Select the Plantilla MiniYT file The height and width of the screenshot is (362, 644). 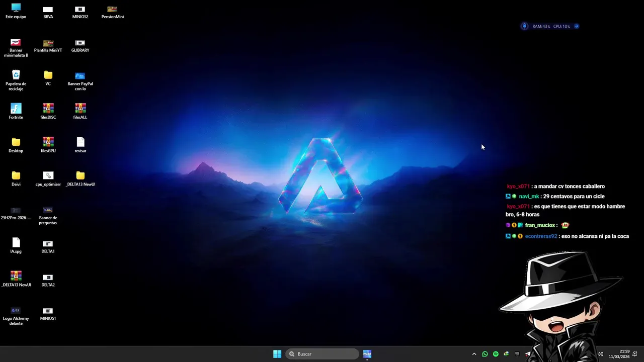[48, 45]
